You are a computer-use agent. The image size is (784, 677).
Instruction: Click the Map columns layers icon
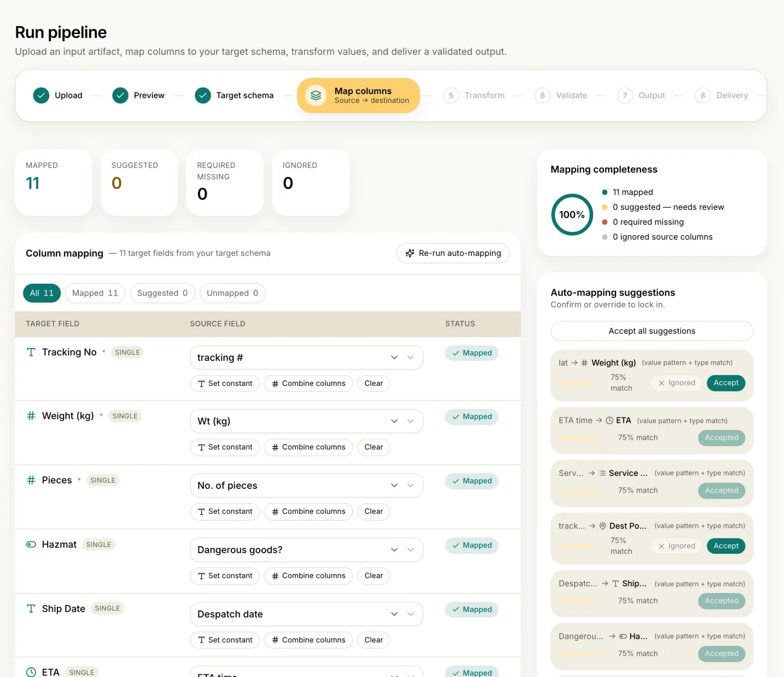[x=316, y=96]
